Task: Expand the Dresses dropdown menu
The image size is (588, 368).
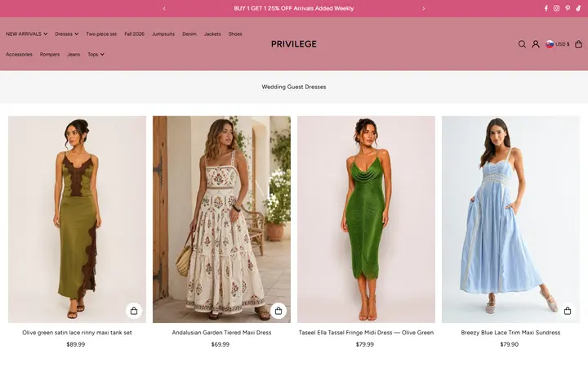Action: pyautogui.click(x=67, y=34)
